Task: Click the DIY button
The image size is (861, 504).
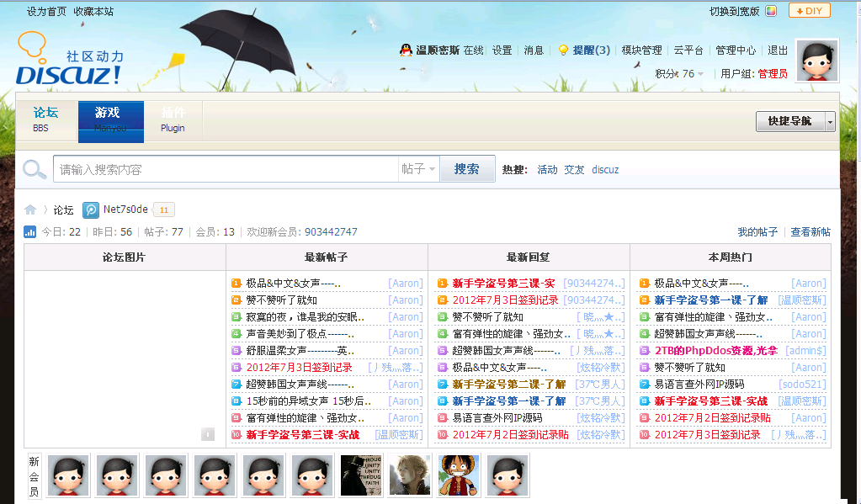Action: [x=810, y=11]
